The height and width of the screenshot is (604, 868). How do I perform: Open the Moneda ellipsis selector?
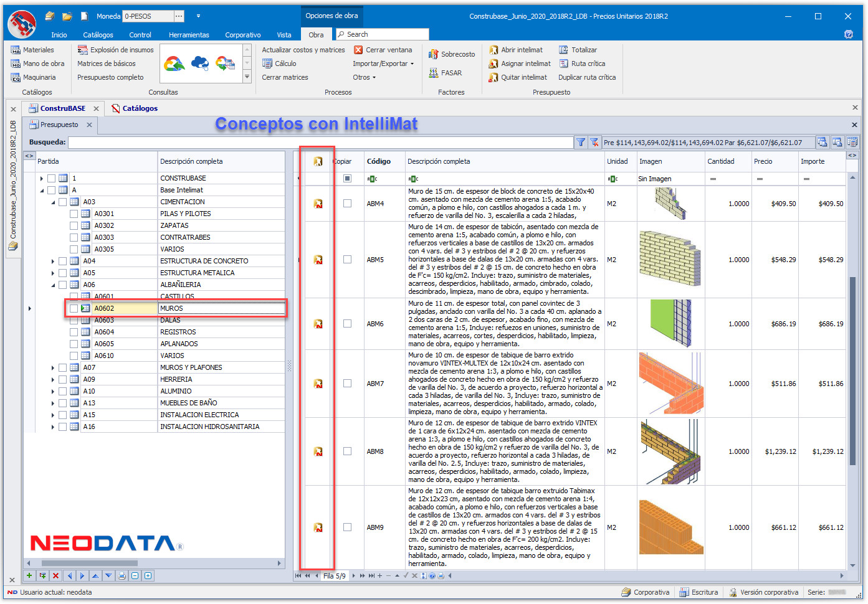click(179, 16)
